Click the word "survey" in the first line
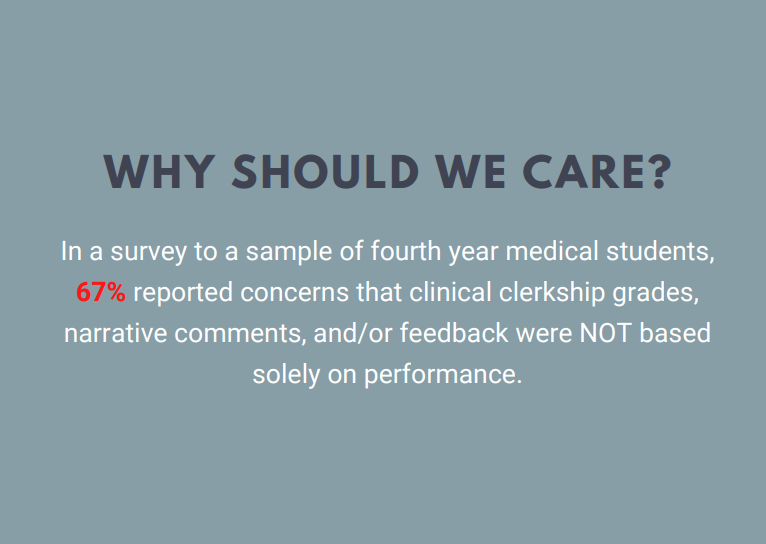Screen dimensions: 766x544 coord(149,252)
